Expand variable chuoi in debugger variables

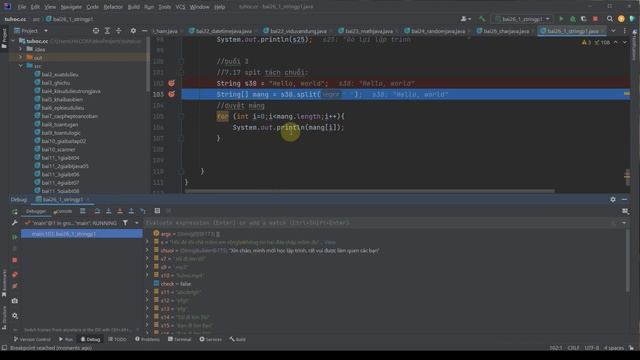[147, 250]
